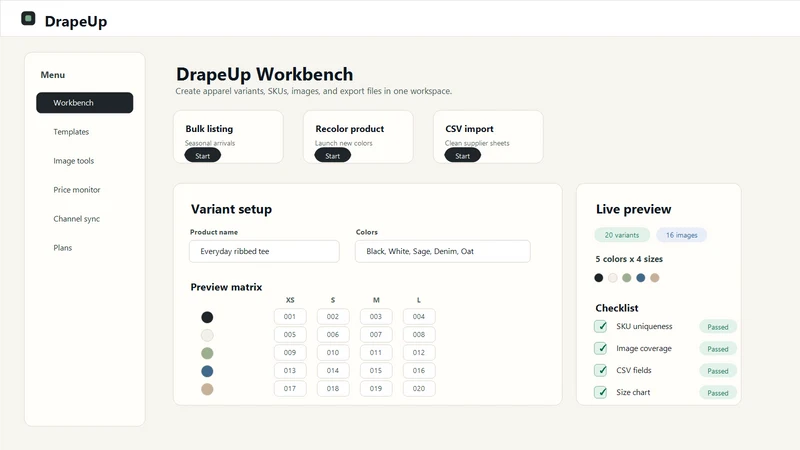Open the Workbench menu item
800x450 pixels.
click(85, 103)
